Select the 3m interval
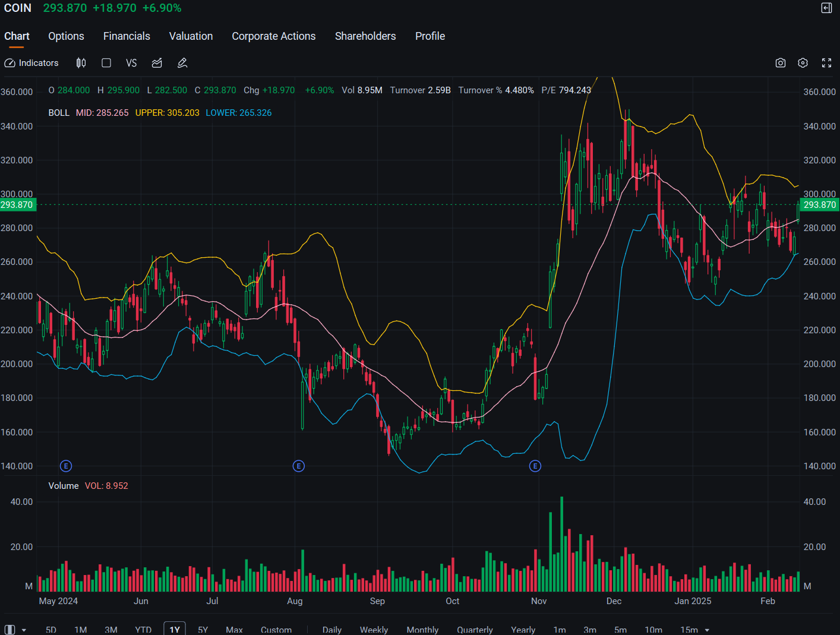840x635 pixels. [x=590, y=630]
